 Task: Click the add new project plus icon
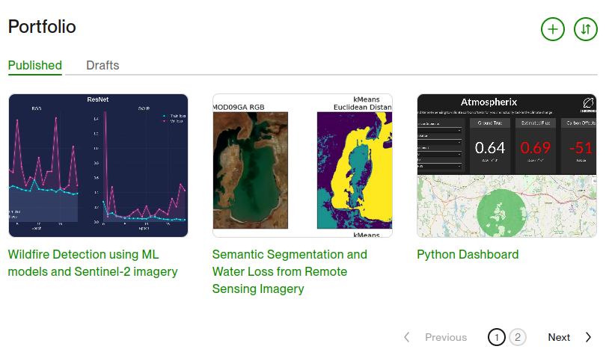(552, 29)
